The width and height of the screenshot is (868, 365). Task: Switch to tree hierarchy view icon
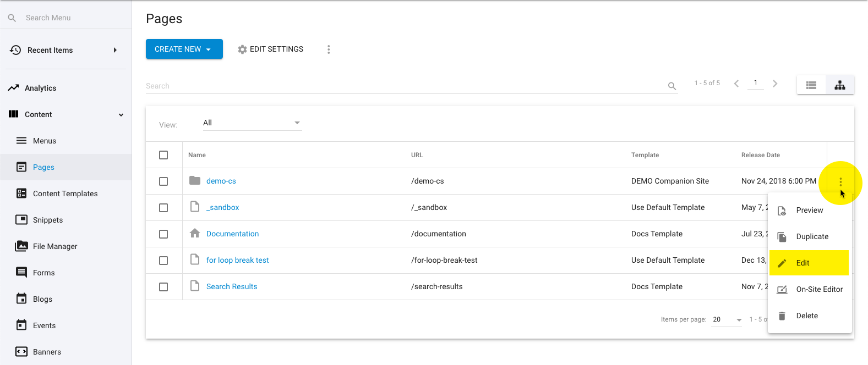pos(839,85)
